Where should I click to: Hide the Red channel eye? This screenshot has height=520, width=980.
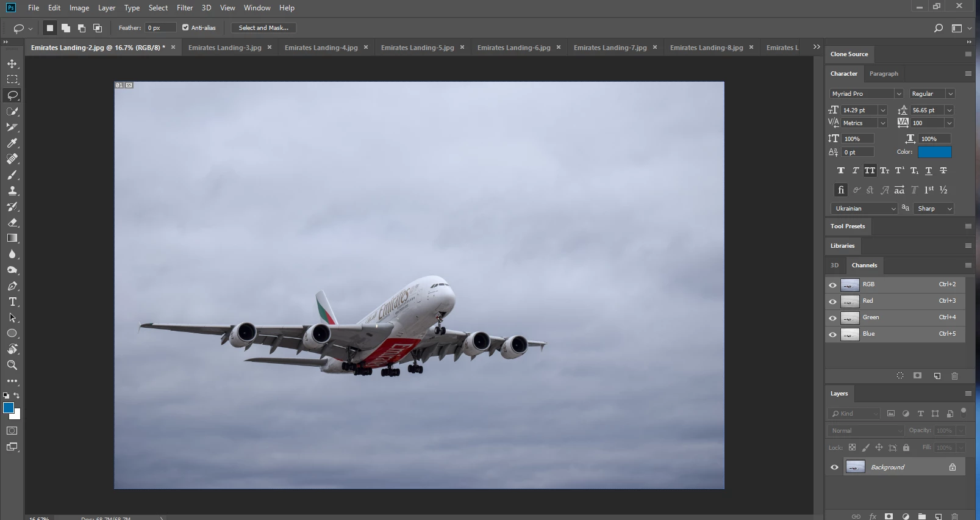(x=832, y=302)
